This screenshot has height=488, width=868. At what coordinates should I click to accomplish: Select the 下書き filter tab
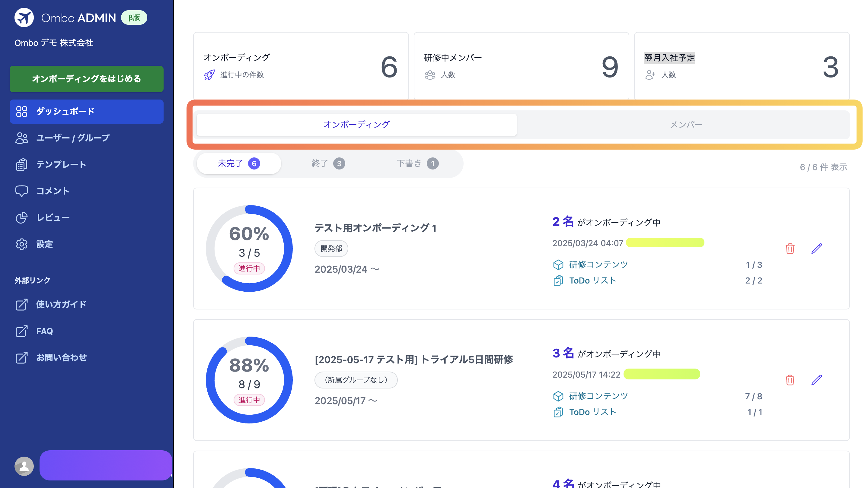[417, 164]
